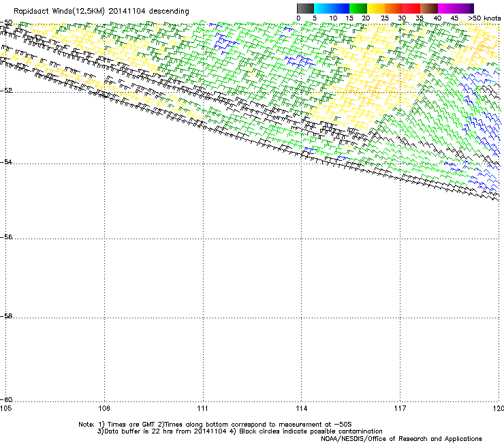Click the magenta-purple 40-50 knots legend swatch
This screenshot has height=443, width=504.
click(x=456, y=8)
